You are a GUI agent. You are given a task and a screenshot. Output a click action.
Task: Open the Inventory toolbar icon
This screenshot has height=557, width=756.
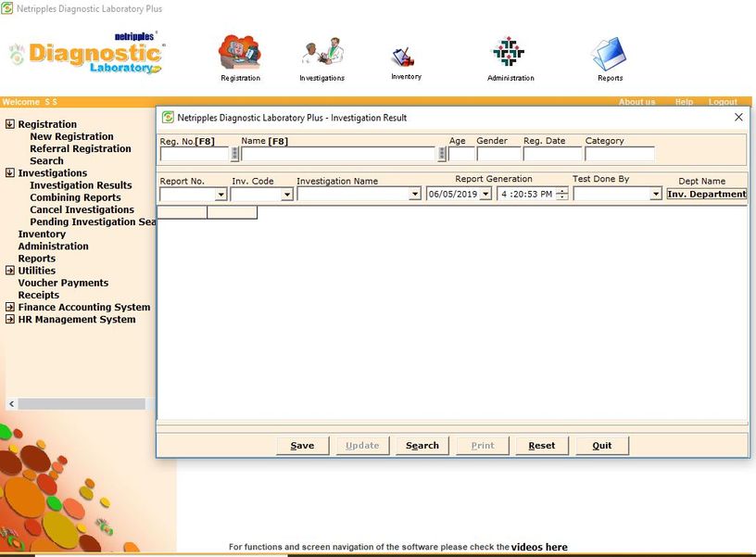(x=406, y=63)
